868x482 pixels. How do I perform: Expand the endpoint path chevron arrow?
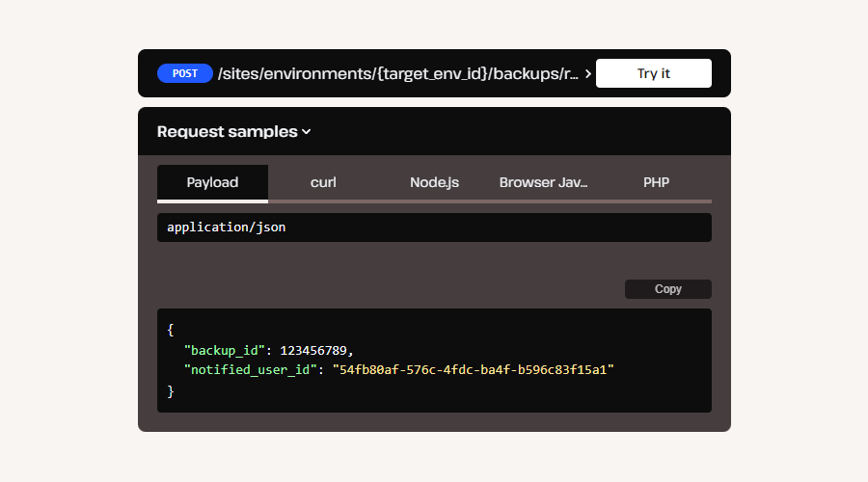[x=588, y=73]
